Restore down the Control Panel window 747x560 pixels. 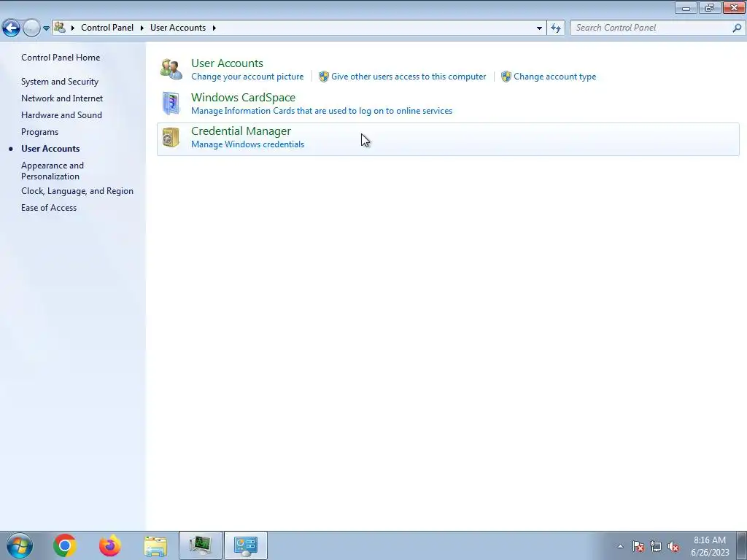click(x=710, y=7)
